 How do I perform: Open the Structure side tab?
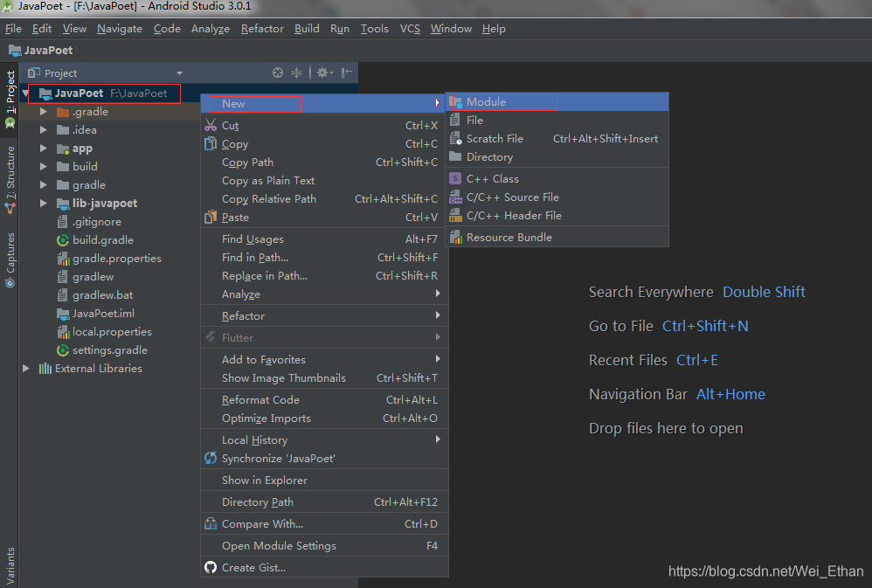tap(10, 179)
